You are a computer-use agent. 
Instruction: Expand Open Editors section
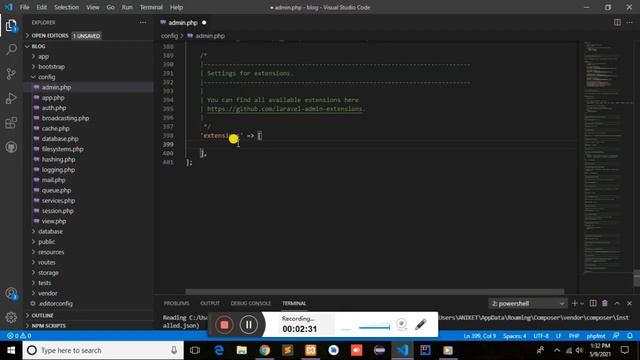click(x=50, y=36)
